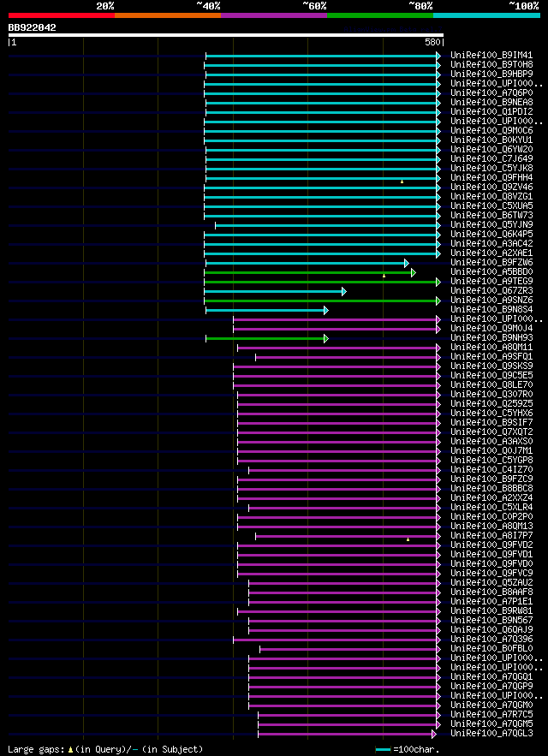Viewport: 548px width, 756px height.
Task: Select hit label UniRef100_C4IZ70
Action: click(x=491, y=471)
